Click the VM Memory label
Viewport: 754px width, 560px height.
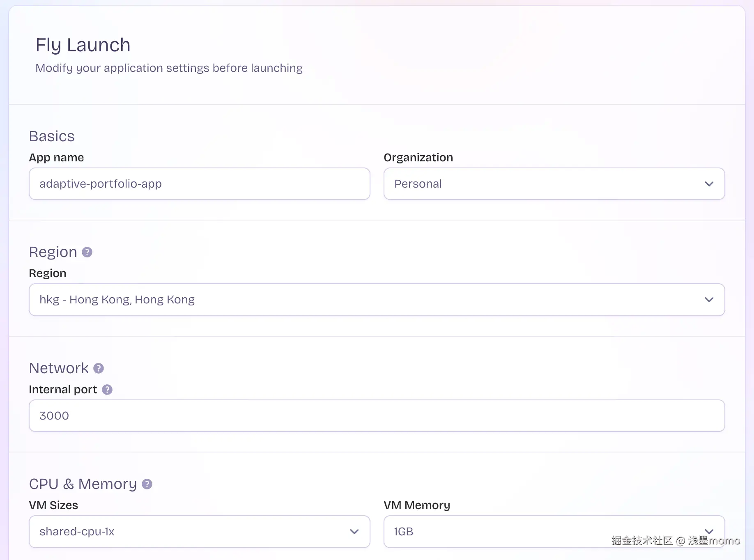(x=417, y=505)
